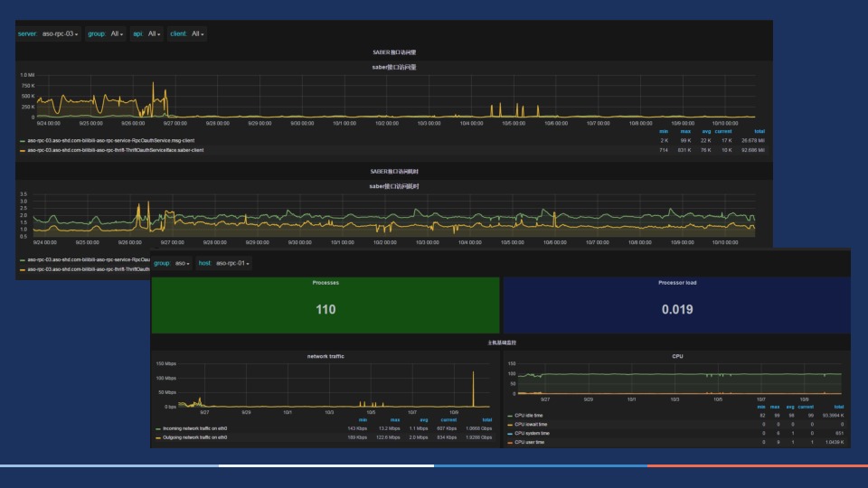Toggle the RpcOauthService.msg-client legend series
Viewport: 868px width, 488px height.
click(110, 141)
